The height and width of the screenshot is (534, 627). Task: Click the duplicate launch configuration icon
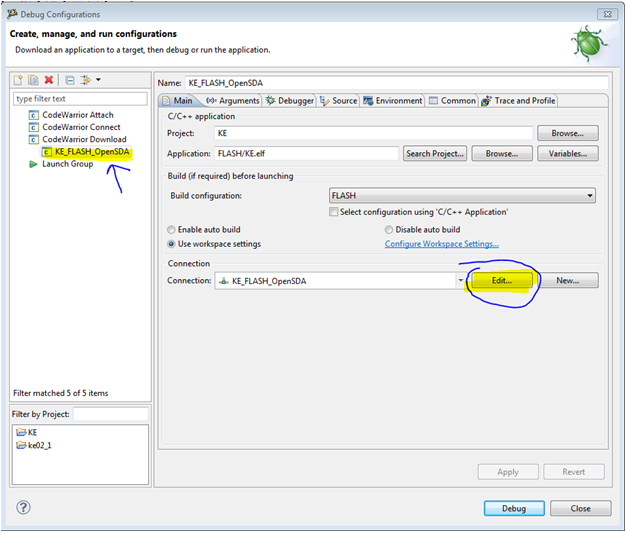pos(33,80)
